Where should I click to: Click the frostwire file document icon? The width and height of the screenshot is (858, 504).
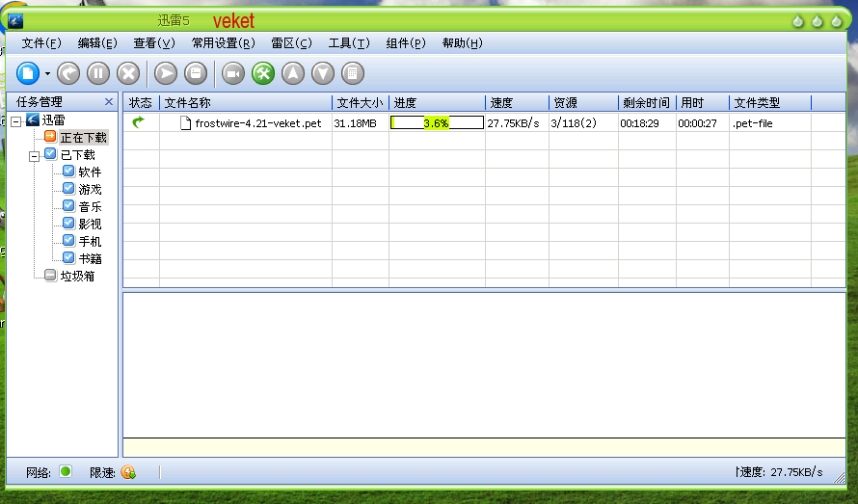tap(185, 123)
